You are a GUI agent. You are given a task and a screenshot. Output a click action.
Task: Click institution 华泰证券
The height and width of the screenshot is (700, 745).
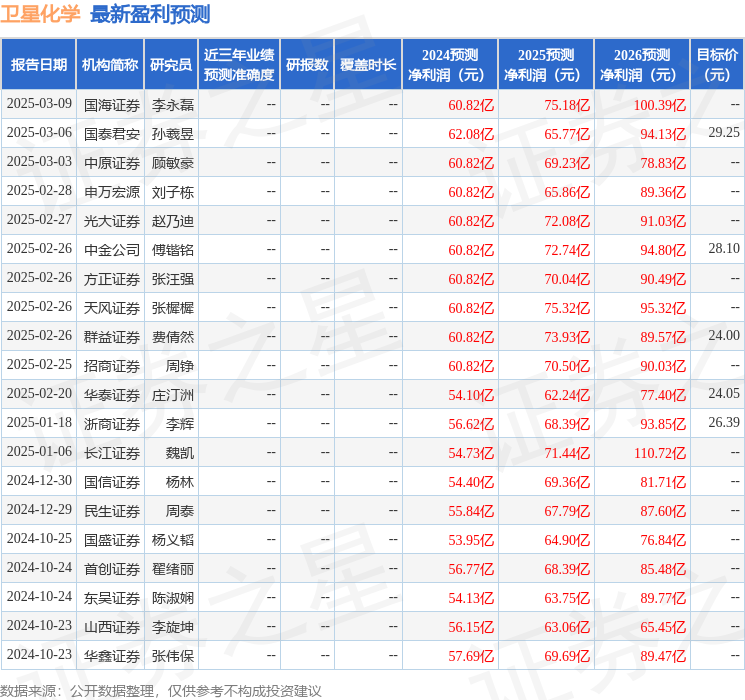(x=112, y=395)
